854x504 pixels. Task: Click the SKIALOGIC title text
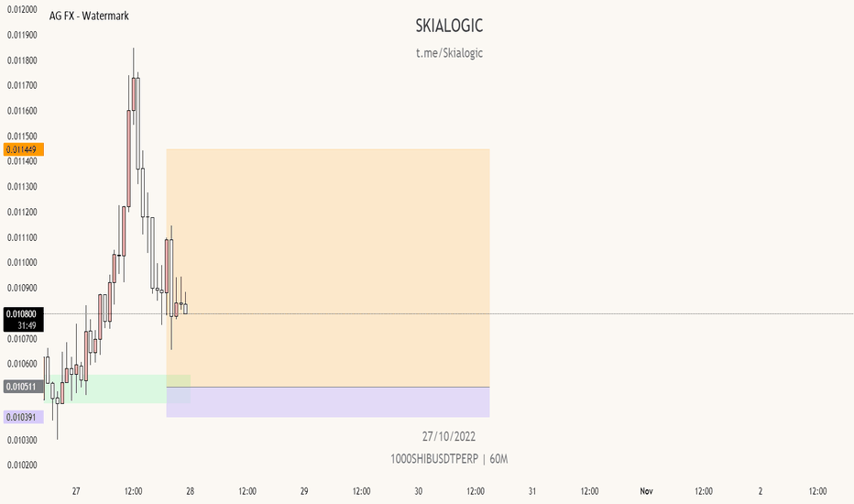pyautogui.click(x=449, y=26)
